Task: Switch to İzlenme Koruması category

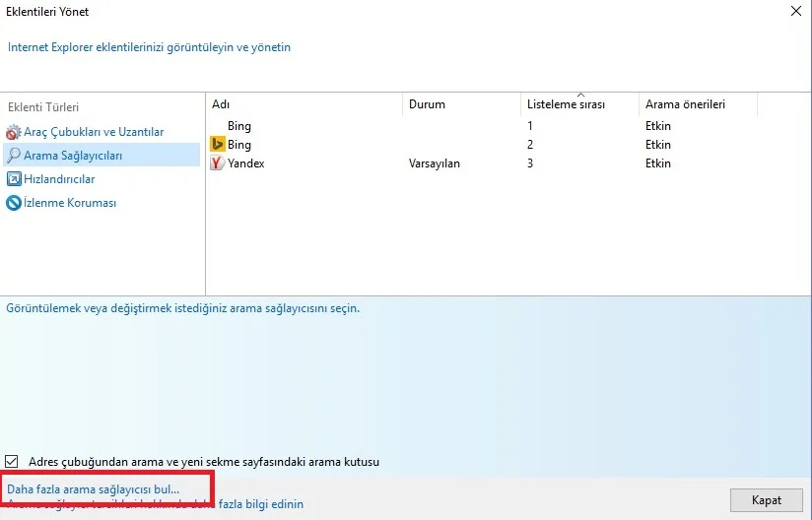Action: click(70, 203)
